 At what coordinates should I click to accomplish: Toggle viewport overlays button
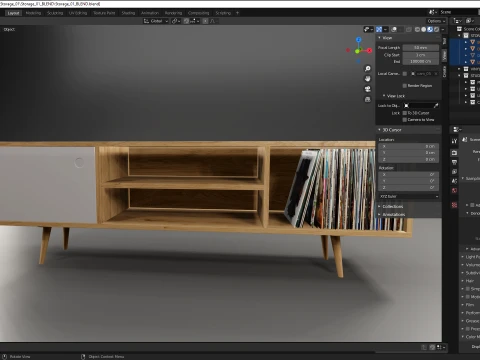coord(394,29)
